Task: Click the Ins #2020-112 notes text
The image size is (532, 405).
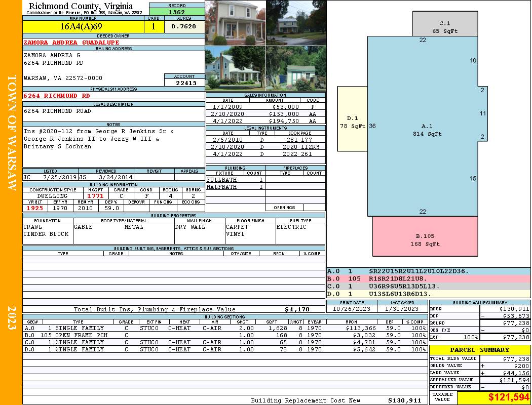Action: pyautogui.click(x=98, y=139)
